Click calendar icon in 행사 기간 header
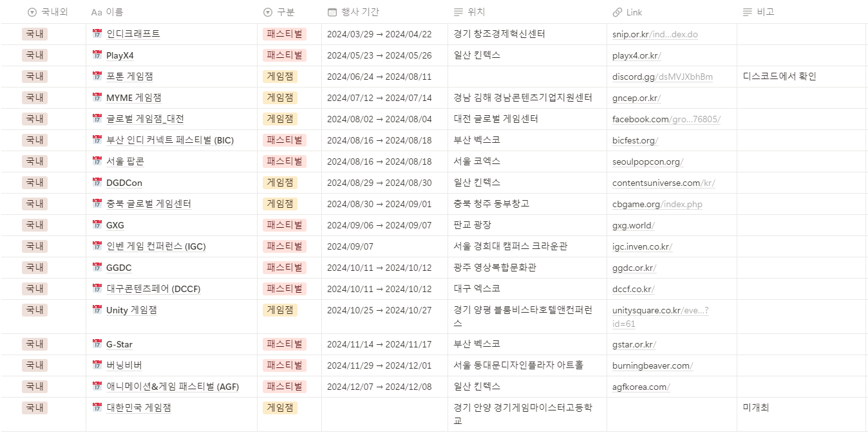Viewport: 868px width, 433px height. [332, 12]
